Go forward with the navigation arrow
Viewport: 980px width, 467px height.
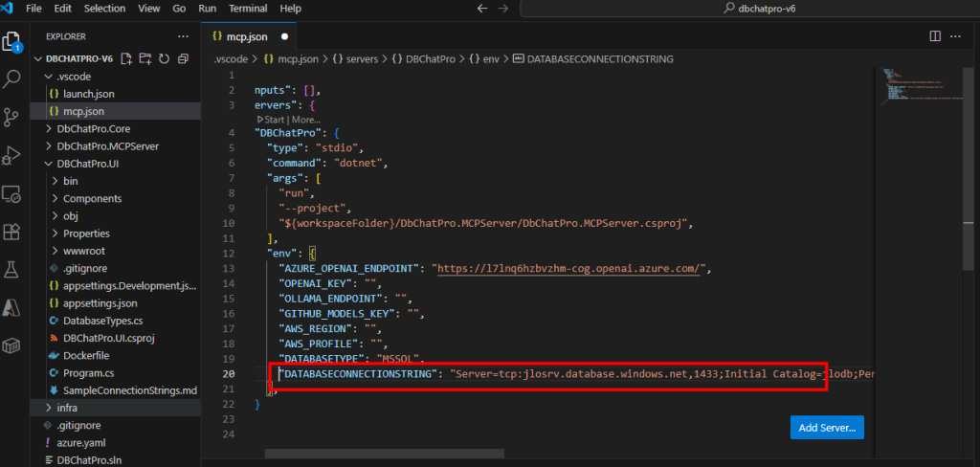[503, 9]
